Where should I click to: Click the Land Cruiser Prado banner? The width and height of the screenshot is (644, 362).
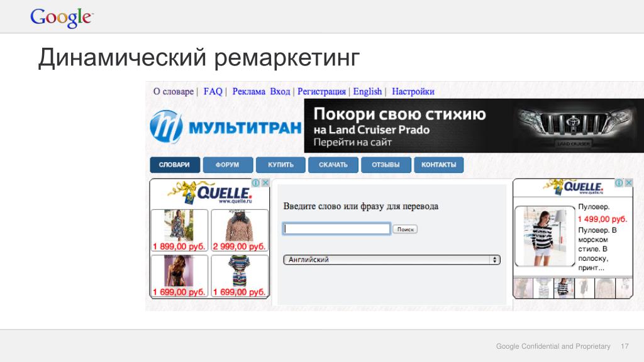point(474,126)
